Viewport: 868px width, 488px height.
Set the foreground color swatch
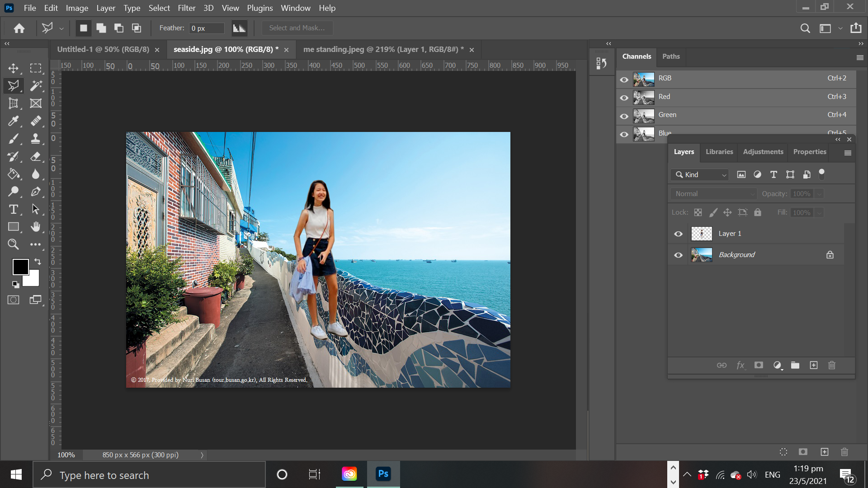[20, 267]
